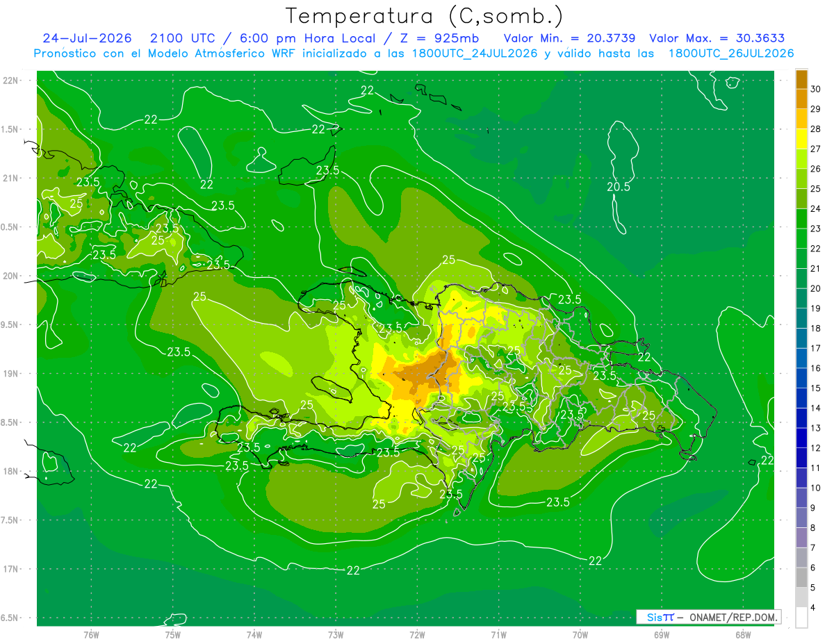Click color bar label "4"
Image resolution: width=834 pixels, height=644 pixels.
[x=814, y=608]
